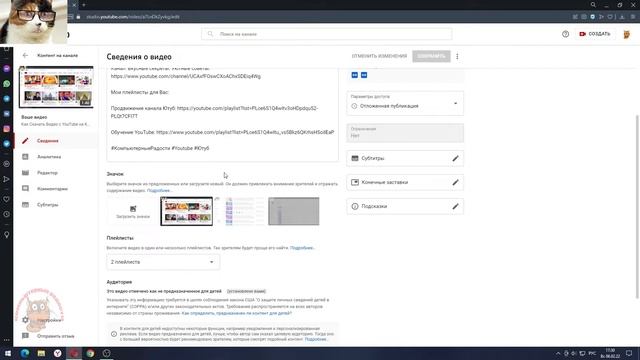Image resolution: width=640 pixels, height=360 pixels.
Task: Open the heart bookmarks icon in browser sidebar
Action: tap(7, 199)
